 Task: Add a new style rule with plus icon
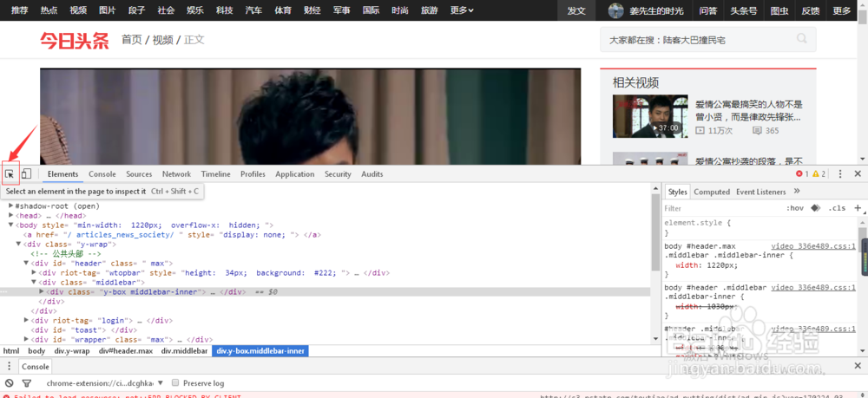[858, 208]
